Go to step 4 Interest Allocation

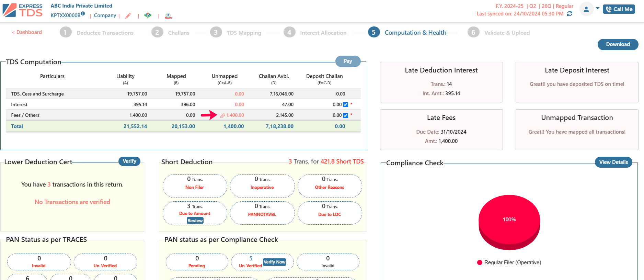tap(315, 33)
